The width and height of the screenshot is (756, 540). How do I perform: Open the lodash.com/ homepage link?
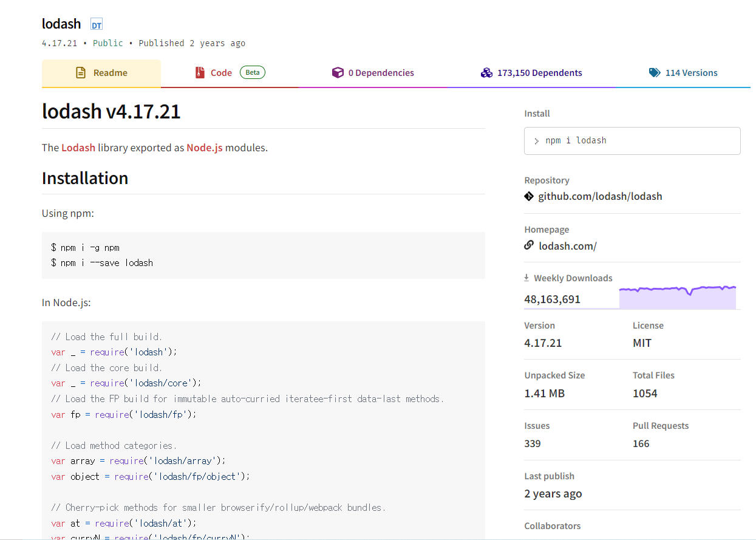[568, 245]
